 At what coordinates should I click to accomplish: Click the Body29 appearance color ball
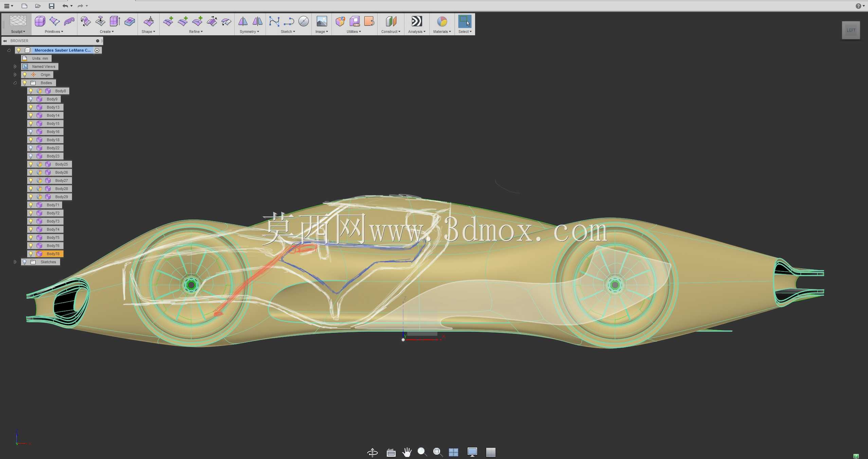[x=39, y=197]
